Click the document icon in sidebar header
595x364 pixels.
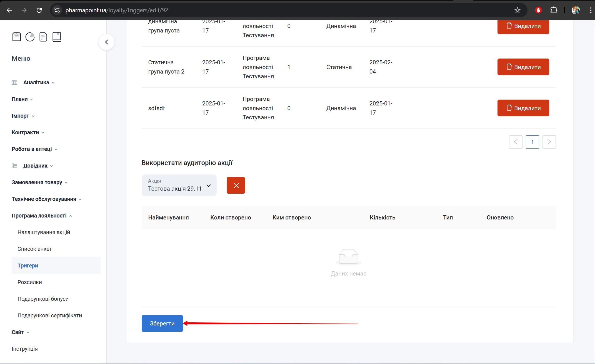tap(43, 37)
